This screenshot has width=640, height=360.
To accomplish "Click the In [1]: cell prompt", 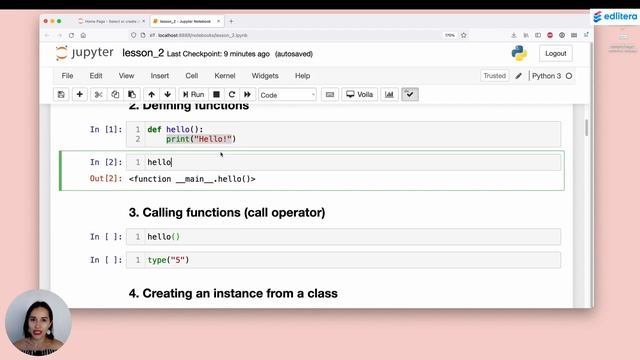I will (106, 129).
